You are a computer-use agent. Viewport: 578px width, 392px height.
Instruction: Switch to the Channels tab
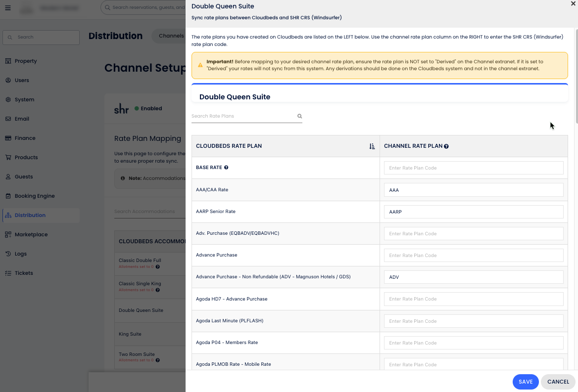171,36
